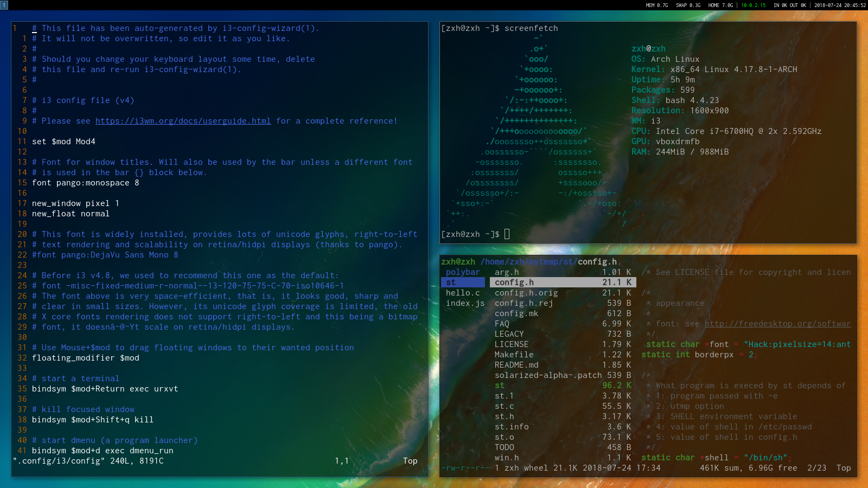Select the TODO file in ranger
The width and height of the screenshot is (868, 488).
coord(563,447)
